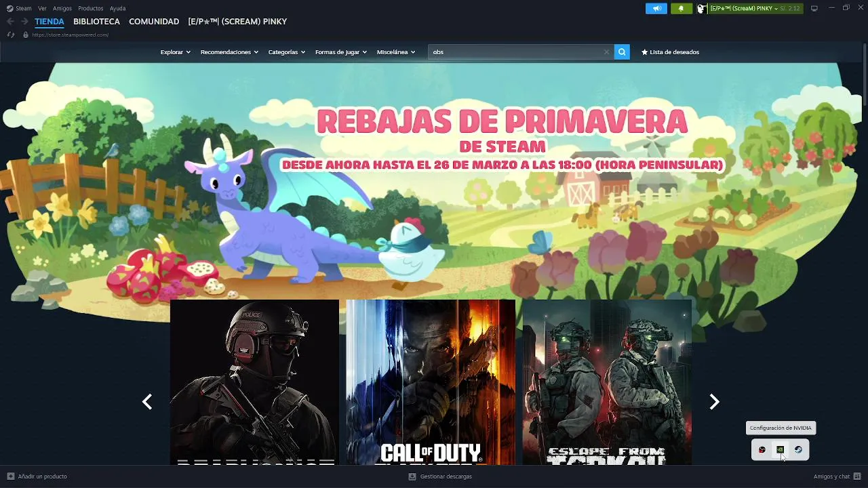868x488 pixels.
Task: Expand the Explorar dropdown
Action: 175,52
